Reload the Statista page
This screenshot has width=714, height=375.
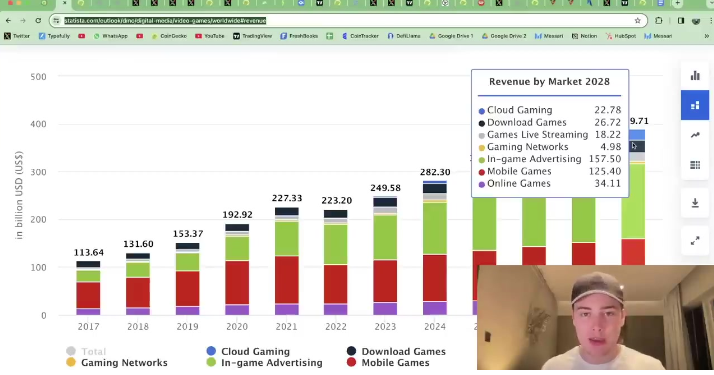coord(38,20)
